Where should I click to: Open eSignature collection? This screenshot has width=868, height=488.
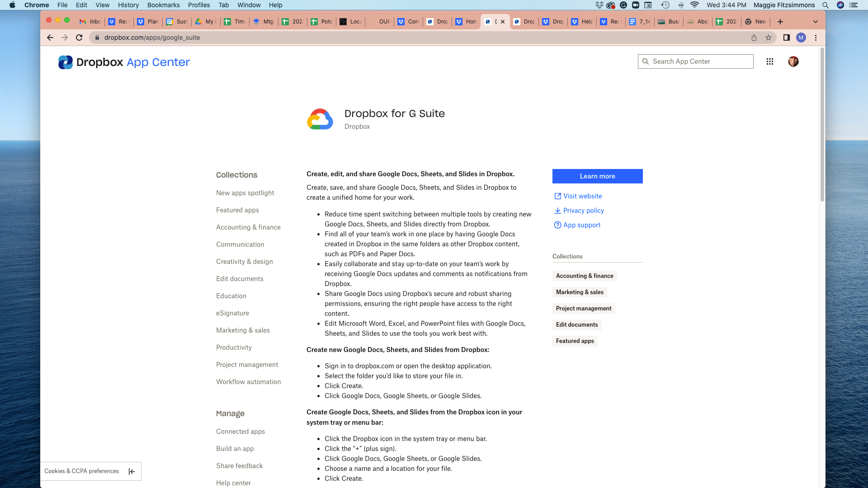point(232,313)
